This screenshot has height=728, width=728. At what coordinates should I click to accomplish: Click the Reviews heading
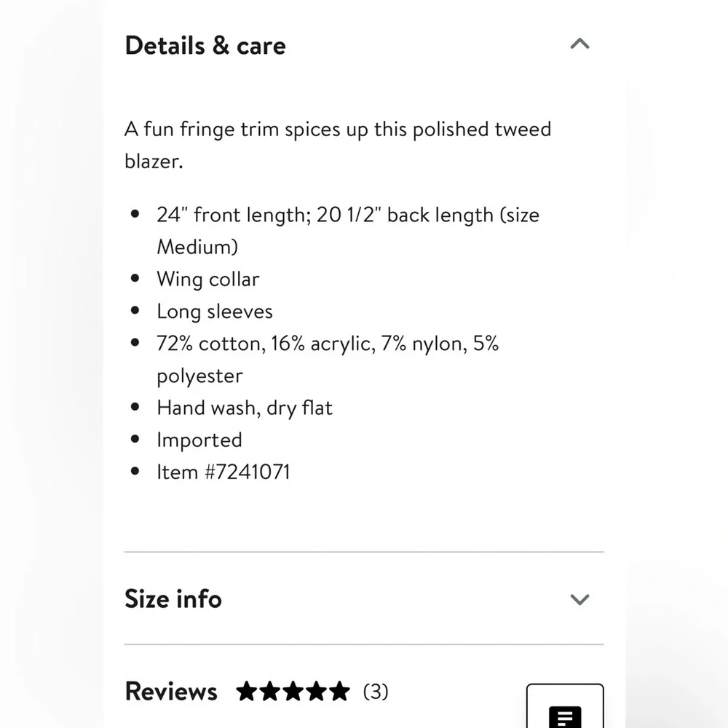coord(171,692)
